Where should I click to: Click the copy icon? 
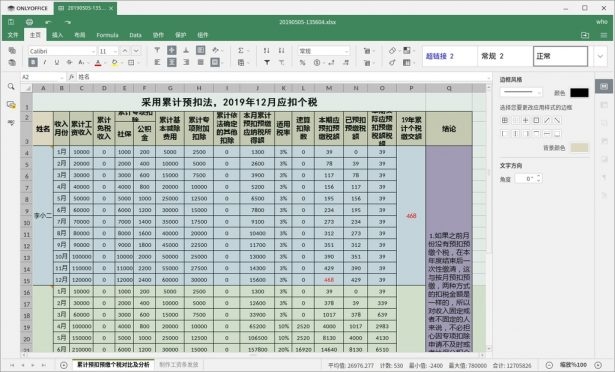(12, 50)
